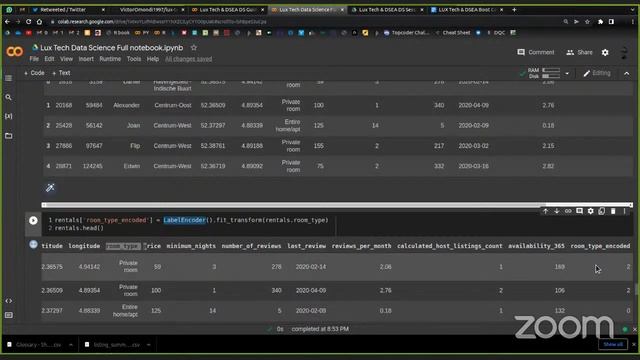Click All changes saved link
Screen dimensions: 640x360
point(189,59)
